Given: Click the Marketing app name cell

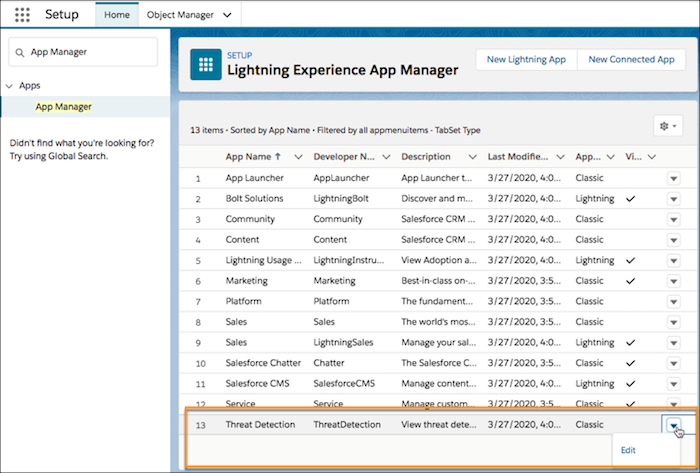Looking at the screenshot, I should (246, 281).
